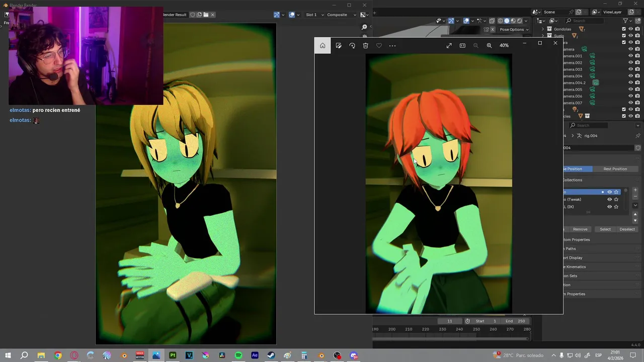Open viewport shading options dropdown arrow
The image size is (644, 362).
pyautogui.click(x=527, y=21)
